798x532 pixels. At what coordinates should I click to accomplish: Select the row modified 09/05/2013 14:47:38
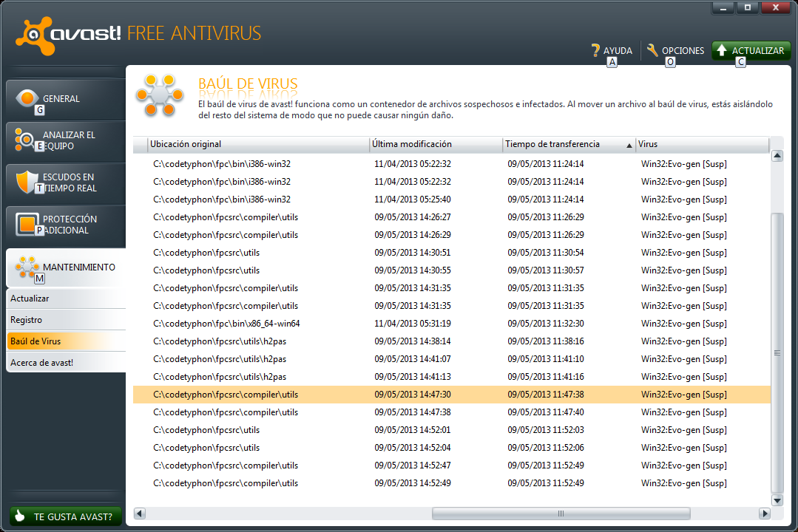(451, 412)
